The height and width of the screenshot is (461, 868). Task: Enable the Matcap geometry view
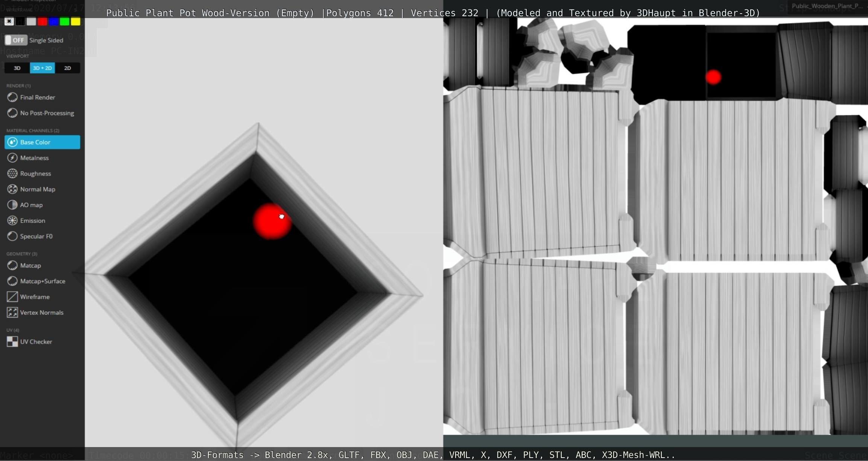(x=30, y=266)
